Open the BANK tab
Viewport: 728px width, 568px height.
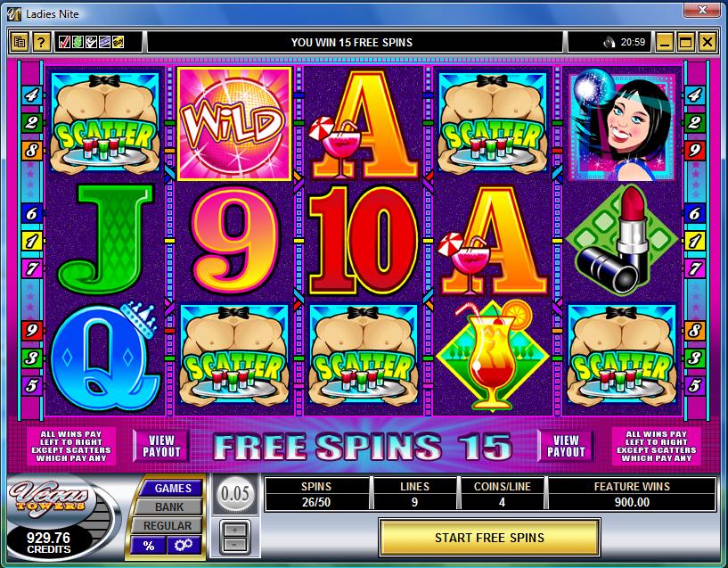(x=169, y=506)
